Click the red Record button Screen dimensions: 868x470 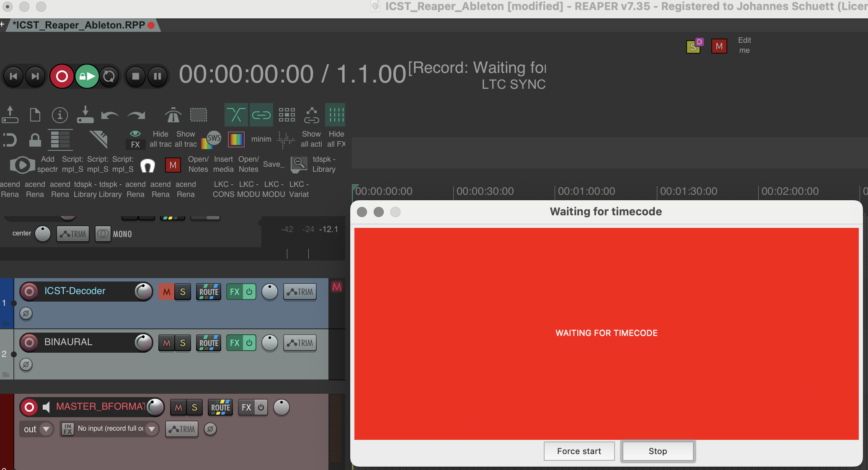62,76
